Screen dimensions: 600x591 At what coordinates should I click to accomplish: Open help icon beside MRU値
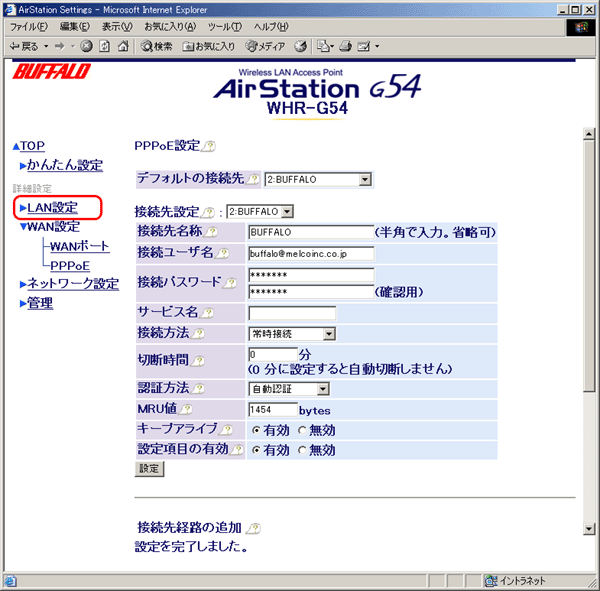click(x=186, y=409)
